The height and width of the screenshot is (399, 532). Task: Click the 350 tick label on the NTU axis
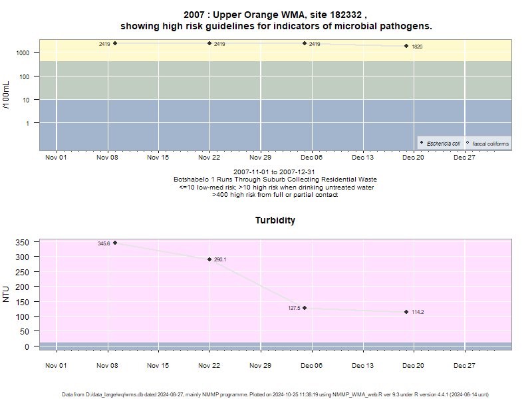(x=22, y=242)
